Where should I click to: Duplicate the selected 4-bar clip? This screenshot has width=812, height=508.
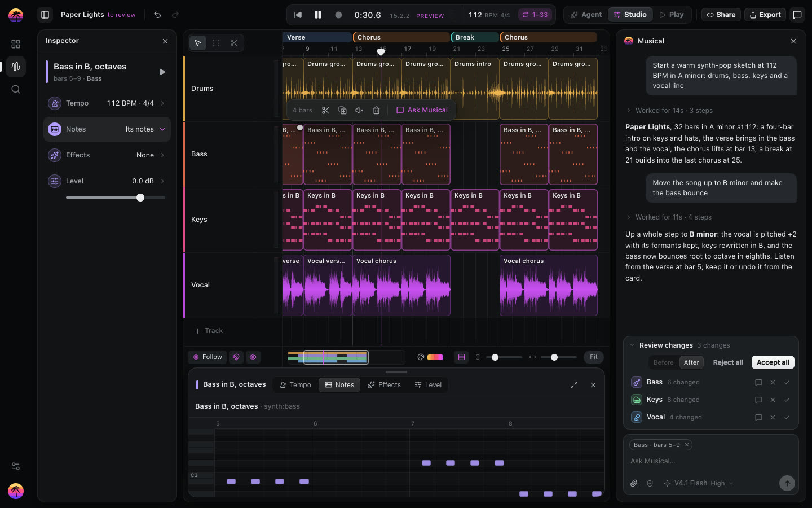tap(342, 110)
